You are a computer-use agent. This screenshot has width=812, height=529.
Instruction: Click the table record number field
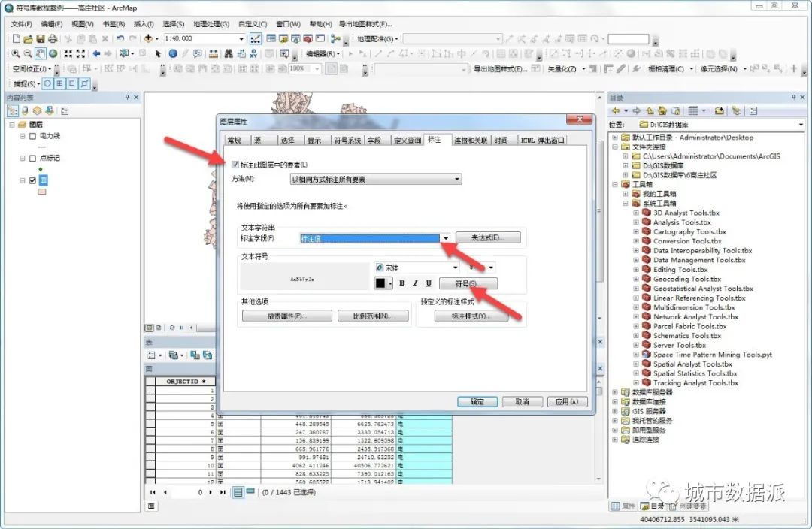point(188,492)
